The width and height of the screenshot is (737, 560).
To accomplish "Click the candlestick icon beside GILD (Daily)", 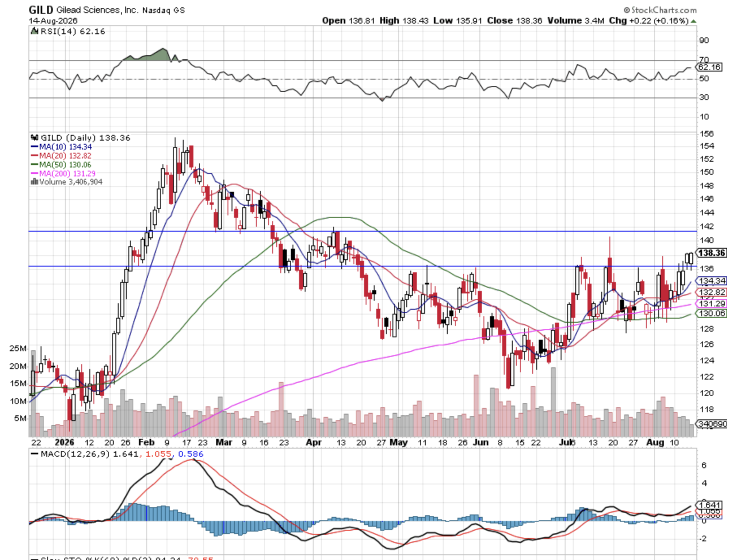I will pos(35,138).
